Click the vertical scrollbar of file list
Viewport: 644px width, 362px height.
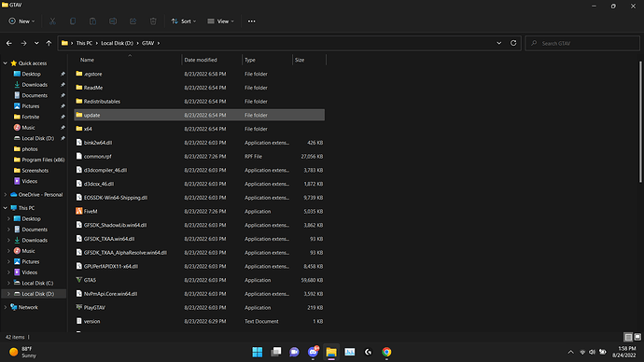[x=640, y=122]
